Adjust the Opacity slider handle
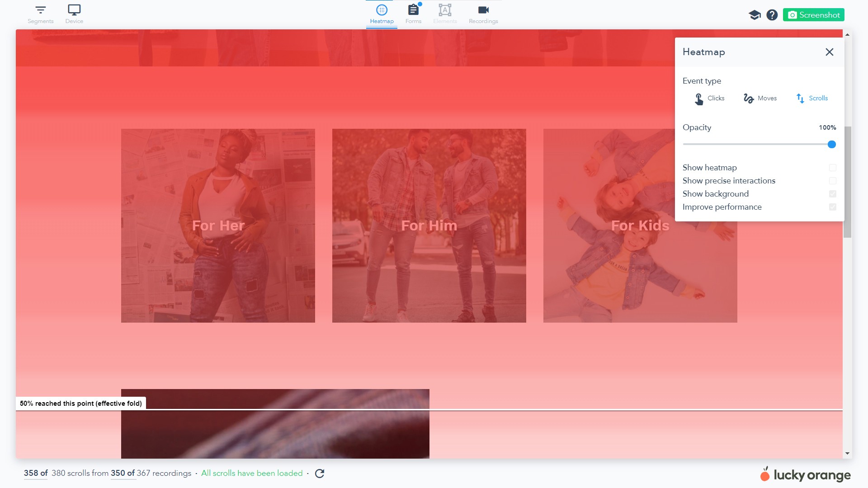Image resolution: width=868 pixels, height=488 pixels. pyautogui.click(x=832, y=145)
